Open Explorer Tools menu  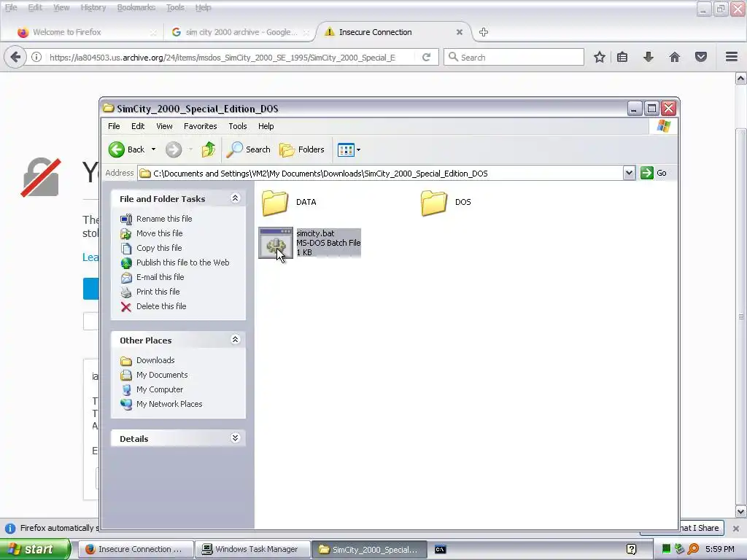click(x=237, y=126)
